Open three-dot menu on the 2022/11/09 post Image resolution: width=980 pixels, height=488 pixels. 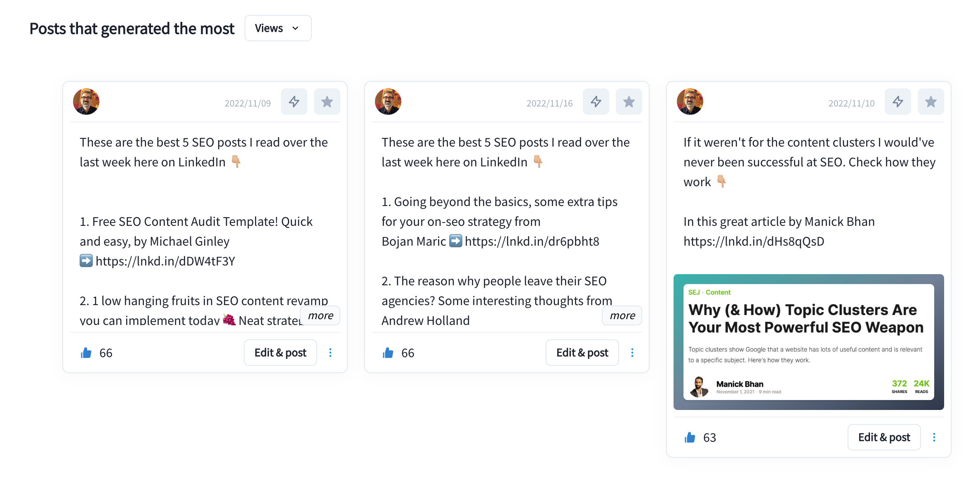(x=330, y=353)
